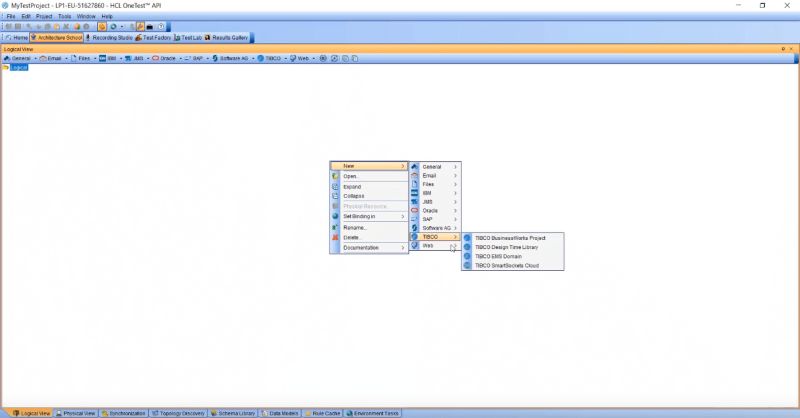This screenshot has height=418, width=800.
Task: Switch to the Home perspective
Action: click(16, 38)
